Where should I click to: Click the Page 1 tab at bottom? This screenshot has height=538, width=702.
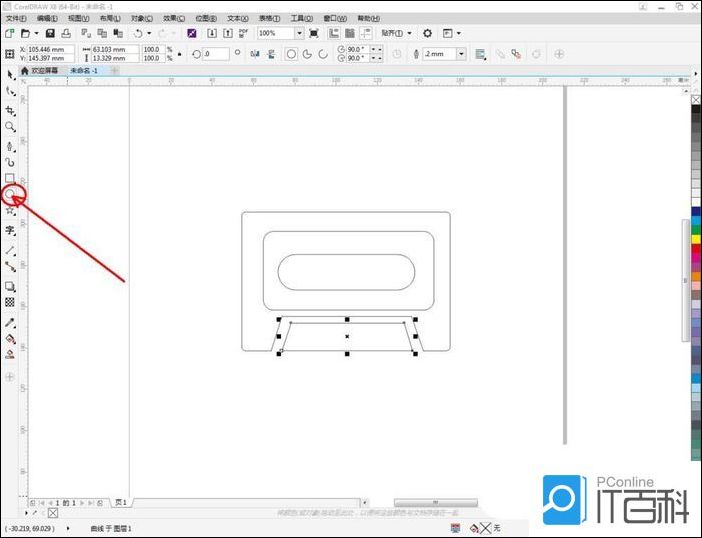(x=121, y=502)
